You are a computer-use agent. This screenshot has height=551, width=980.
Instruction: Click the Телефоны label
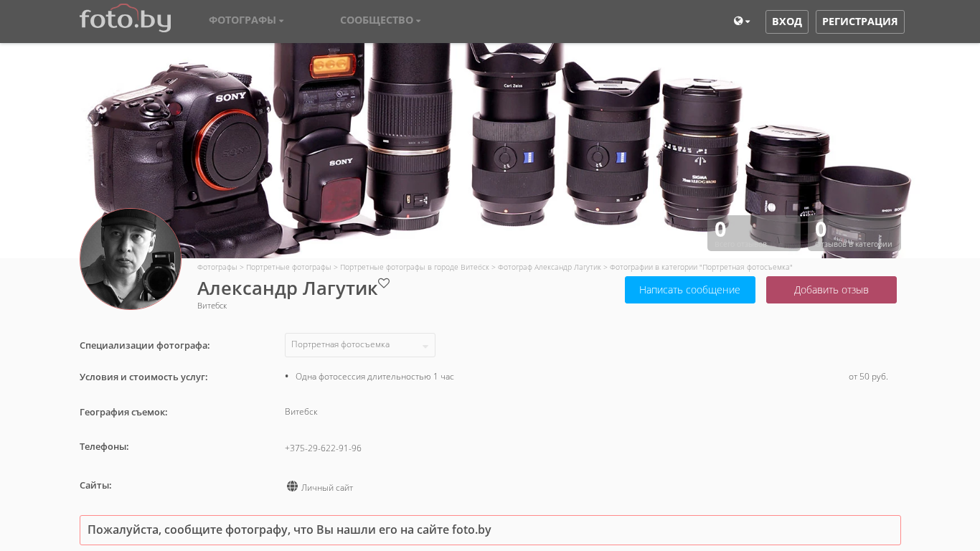coord(104,446)
